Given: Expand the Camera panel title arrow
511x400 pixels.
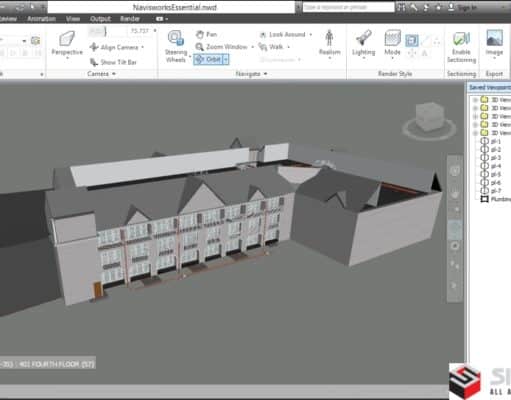Looking at the screenshot, I should point(114,74).
